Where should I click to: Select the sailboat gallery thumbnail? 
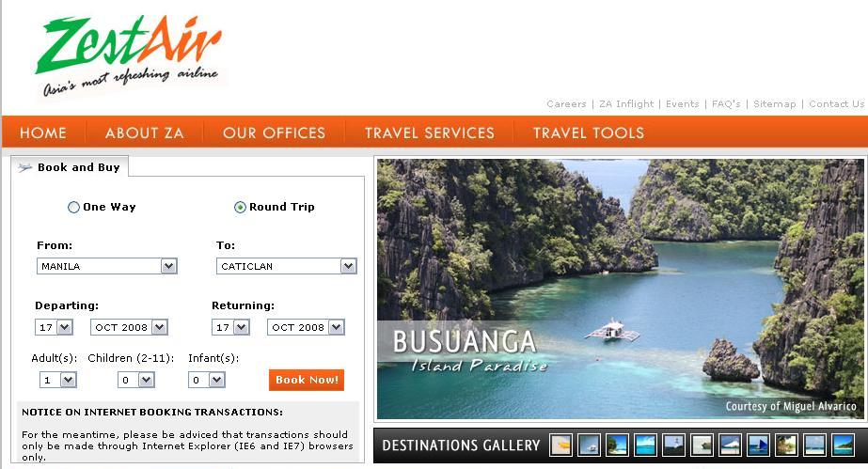[x=758, y=446]
